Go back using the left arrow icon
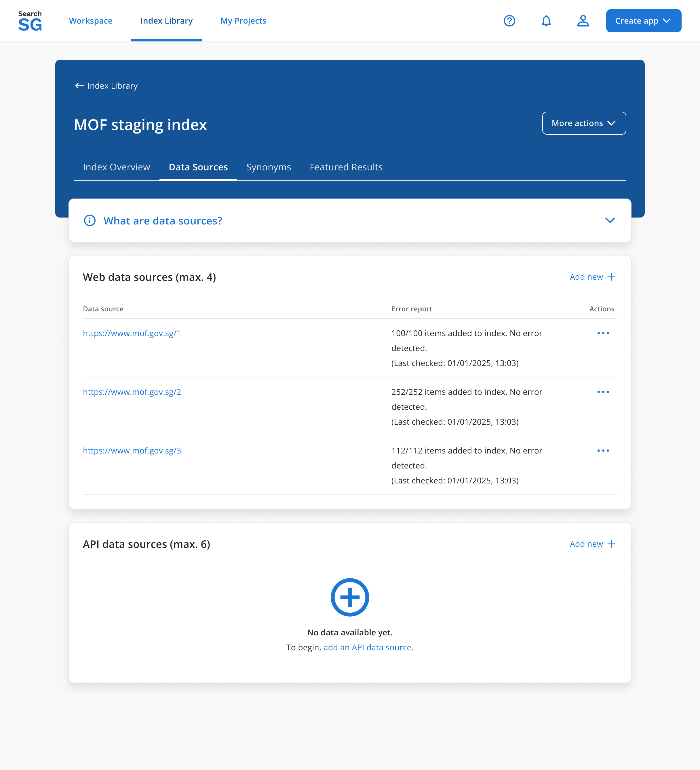Screen dimensions: 700x770 coord(79,85)
